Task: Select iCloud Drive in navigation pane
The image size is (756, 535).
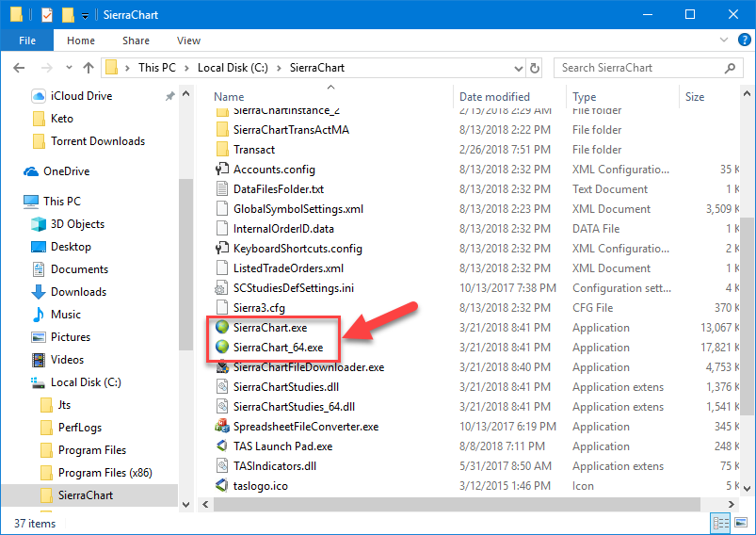Action: (x=81, y=96)
